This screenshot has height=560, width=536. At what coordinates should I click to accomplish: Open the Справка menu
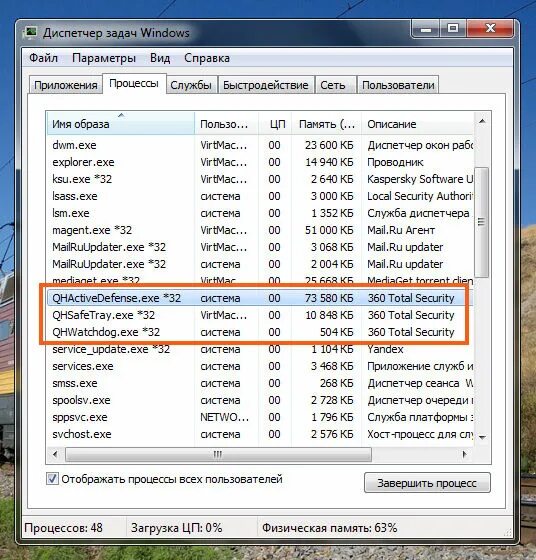[207, 58]
